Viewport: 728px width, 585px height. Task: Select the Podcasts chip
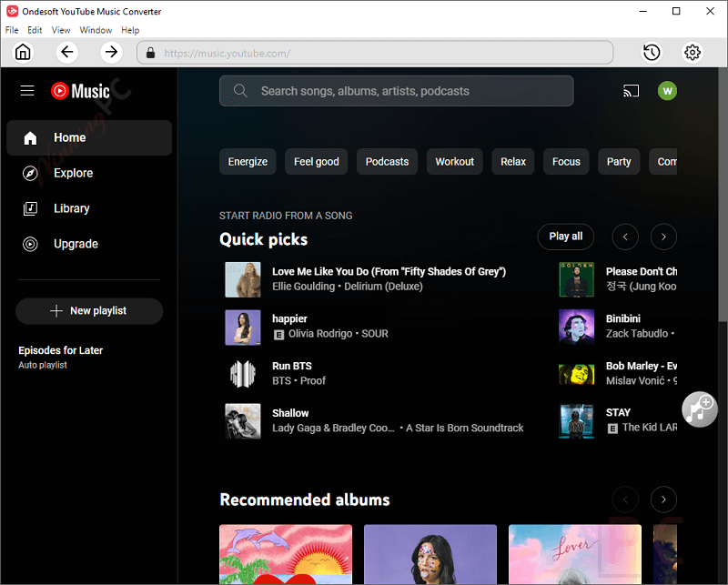point(388,162)
